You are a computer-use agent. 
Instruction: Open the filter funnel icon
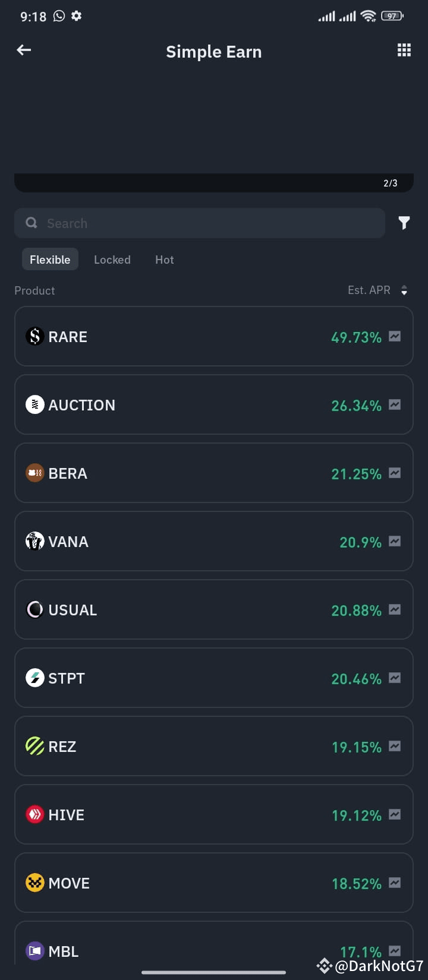click(x=404, y=223)
